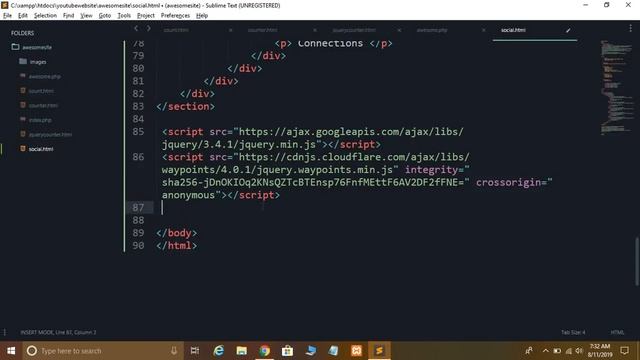Click the crossorigin attribute text
This screenshot has width=640, height=360.
pos(509,182)
